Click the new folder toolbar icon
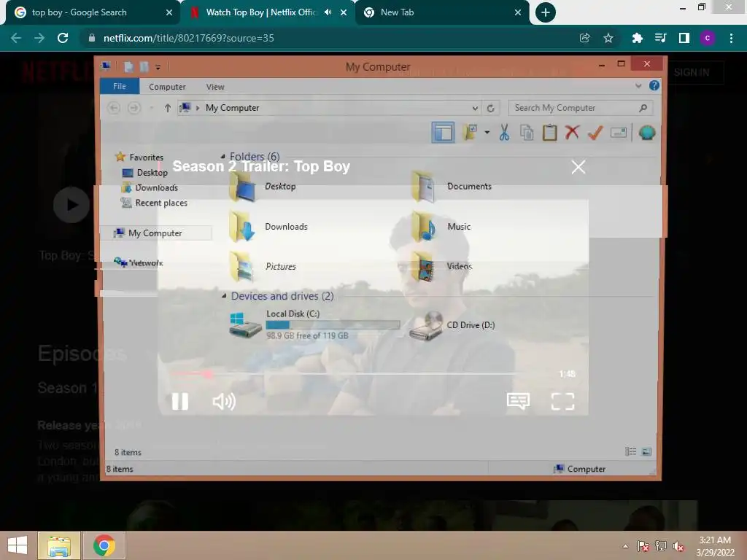 [471, 133]
